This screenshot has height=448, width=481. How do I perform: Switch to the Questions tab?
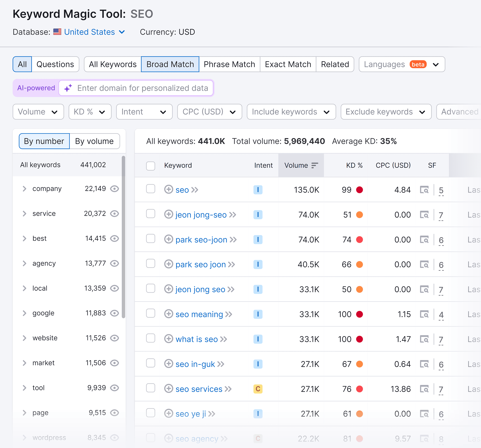(55, 64)
